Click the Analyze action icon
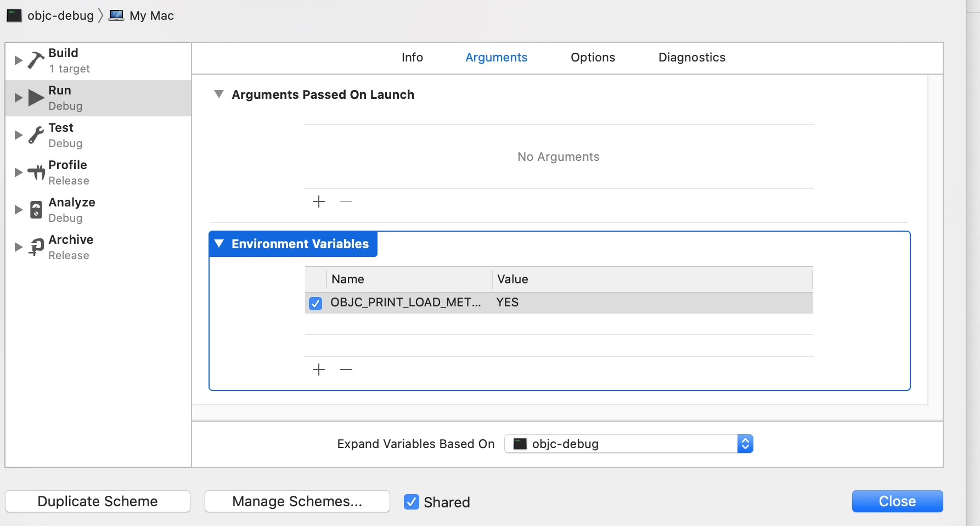 (36, 210)
